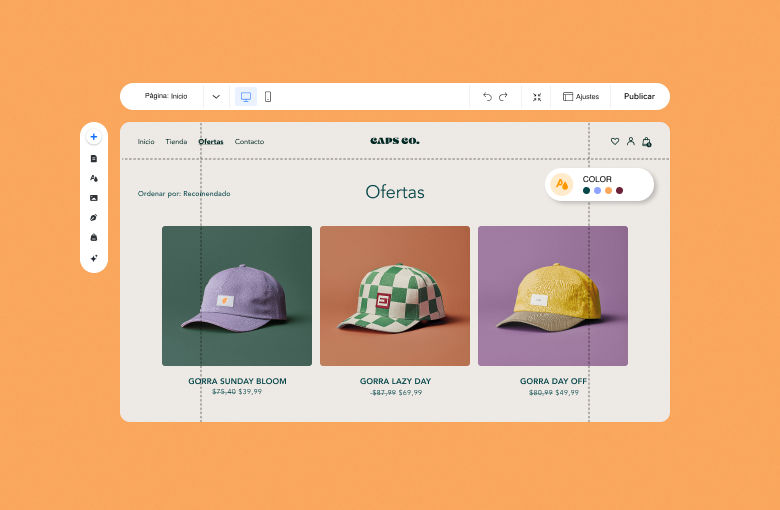The height and width of the screenshot is (510, 780).
Task: Open the media image icon in sidebar
Action: click(94, 198)
